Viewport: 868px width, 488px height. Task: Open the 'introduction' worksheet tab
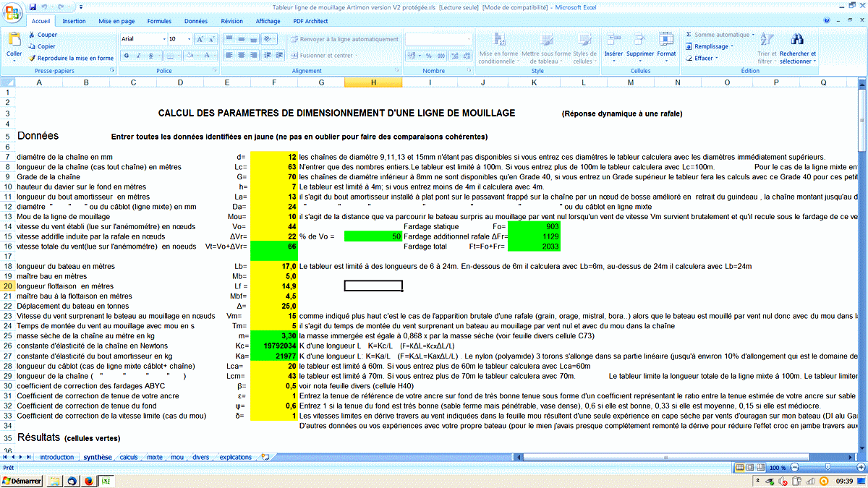(56, 458)
